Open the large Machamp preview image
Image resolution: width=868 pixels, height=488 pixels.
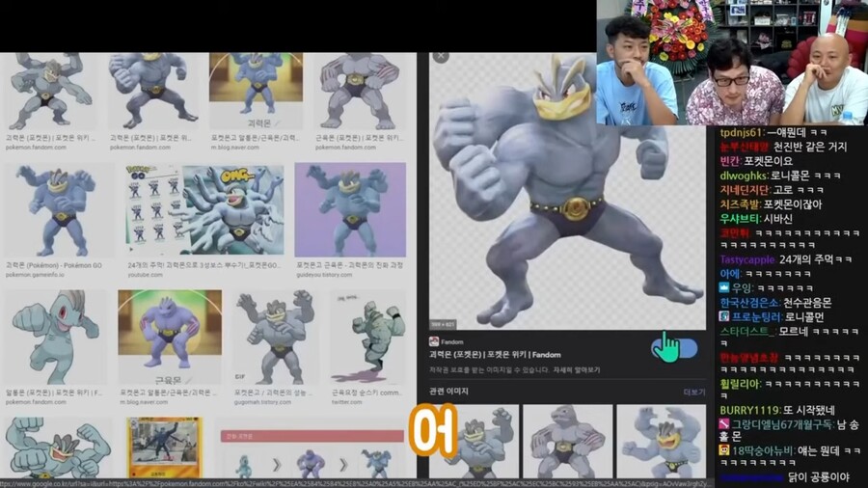(x=567, y=191)
